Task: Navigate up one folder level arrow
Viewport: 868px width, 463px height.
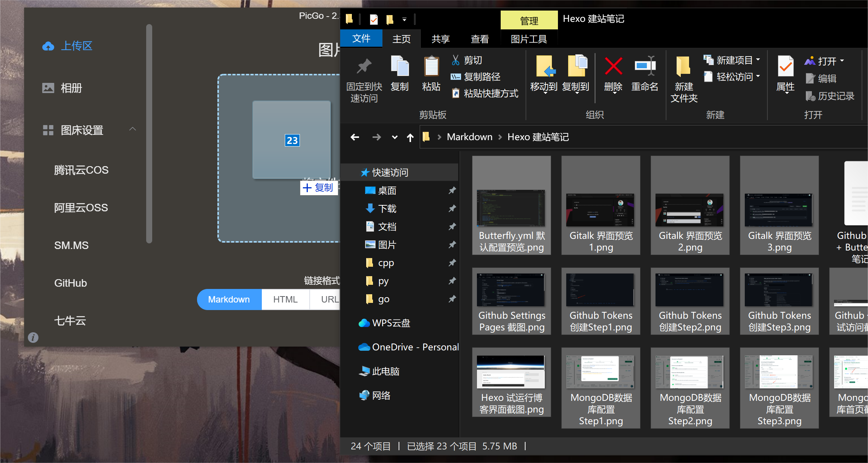Action: click(410, 138)
